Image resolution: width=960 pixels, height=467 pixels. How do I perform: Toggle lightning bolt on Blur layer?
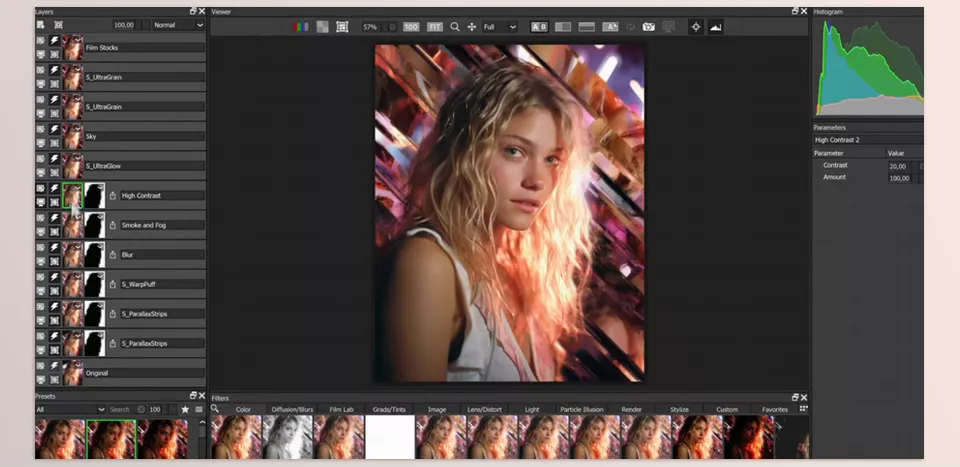54,247
